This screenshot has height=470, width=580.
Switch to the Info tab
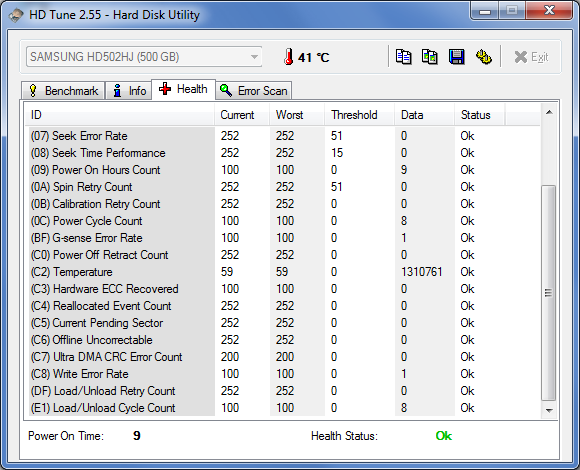click(129, 91)
